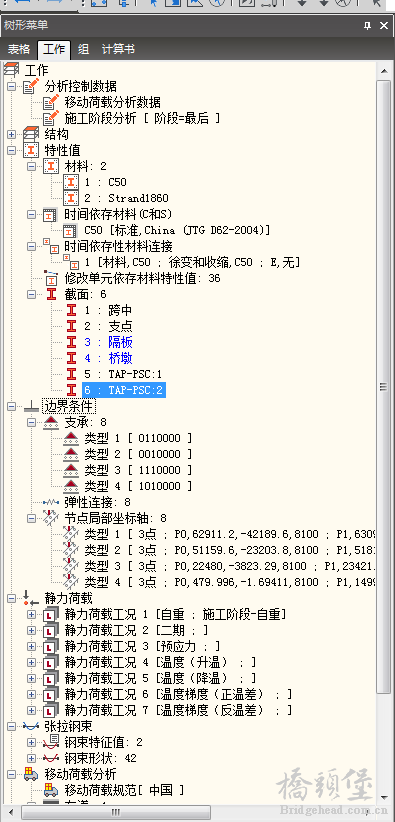Click the 弹性连接 spring icon
Screen dimensions: 395x822
pos(51,502)
